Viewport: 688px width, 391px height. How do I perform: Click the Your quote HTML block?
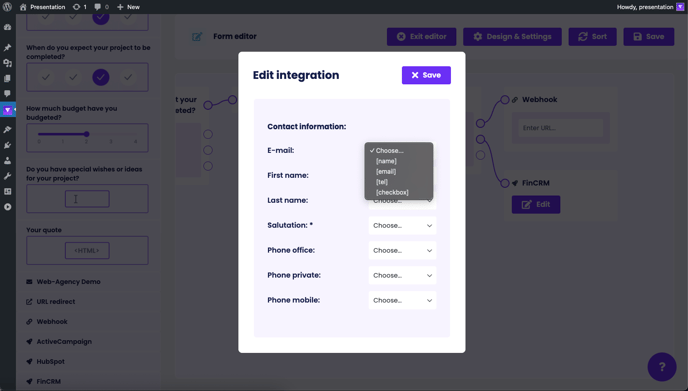pos(87,251)
